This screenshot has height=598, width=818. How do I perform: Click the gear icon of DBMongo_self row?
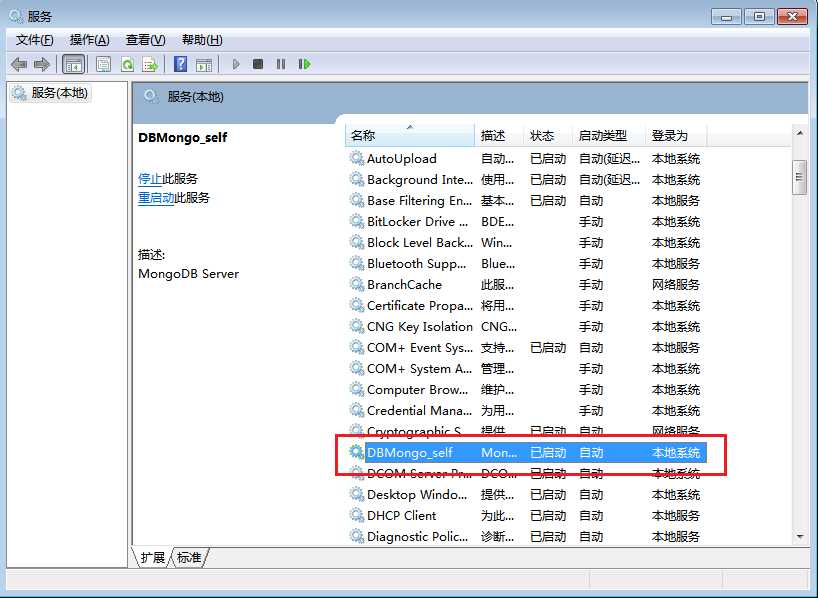[356, 452]
